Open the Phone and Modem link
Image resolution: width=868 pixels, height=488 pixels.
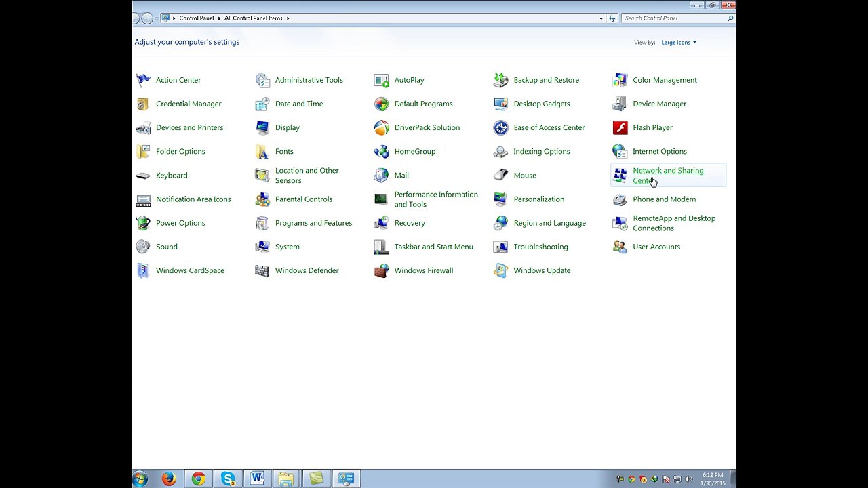pyautogui.click(x=665, y=199)
